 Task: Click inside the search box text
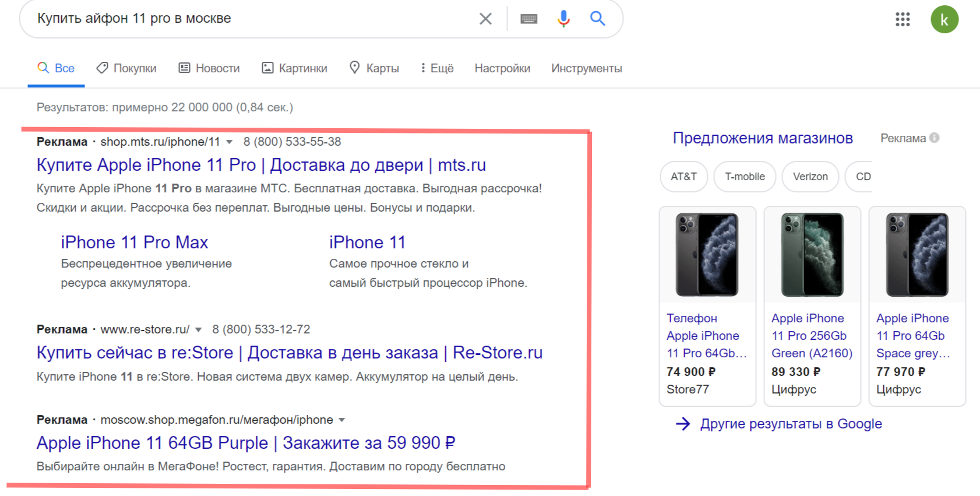click(134, 19)
